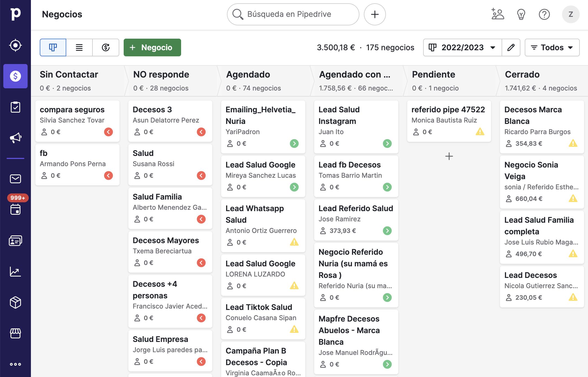Viewport: 588px width, 377px height.
Task: Open the Todos filter dropdown
Action: tap(552, 47)
